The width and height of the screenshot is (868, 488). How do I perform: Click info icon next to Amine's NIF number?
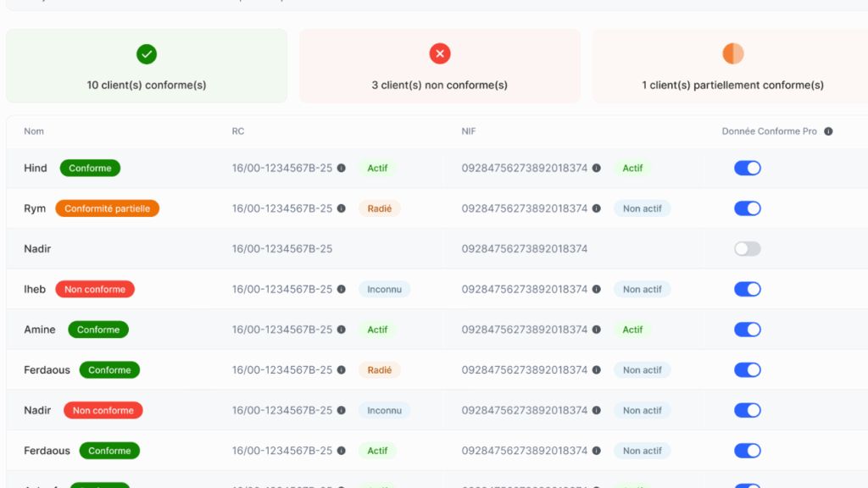[x=597, y=330]
